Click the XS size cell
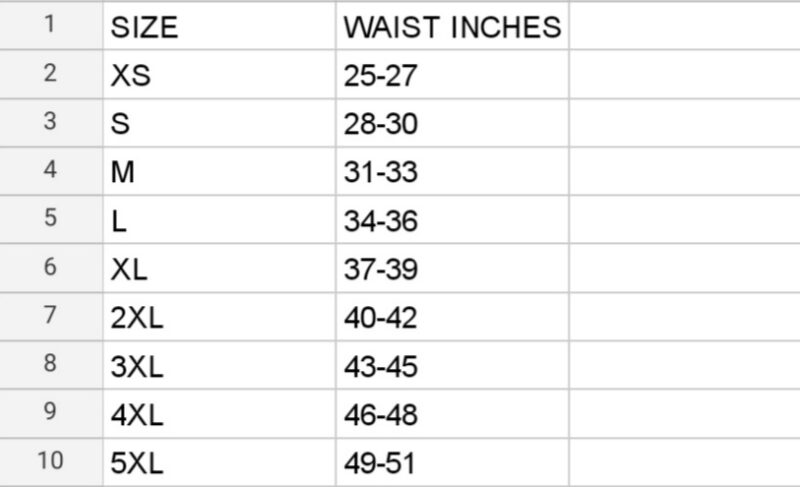This screenshot has width=800, height=487. click(218, 75)
